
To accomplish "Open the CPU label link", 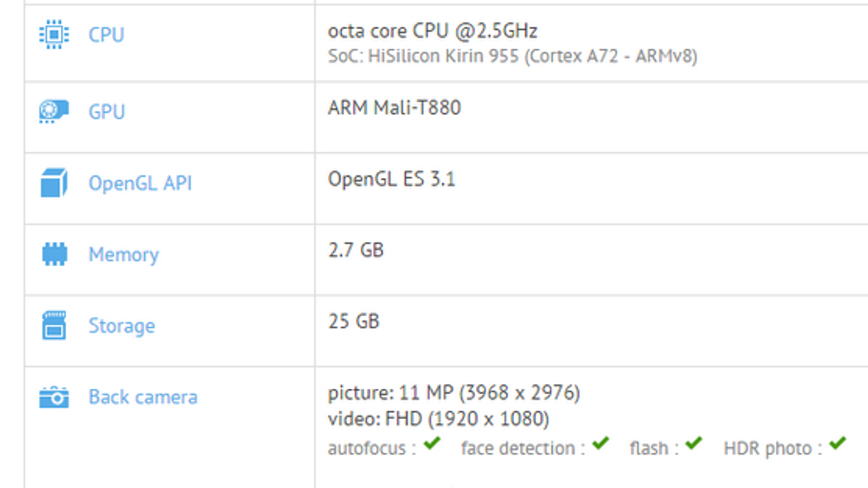I will pos(106,35).
